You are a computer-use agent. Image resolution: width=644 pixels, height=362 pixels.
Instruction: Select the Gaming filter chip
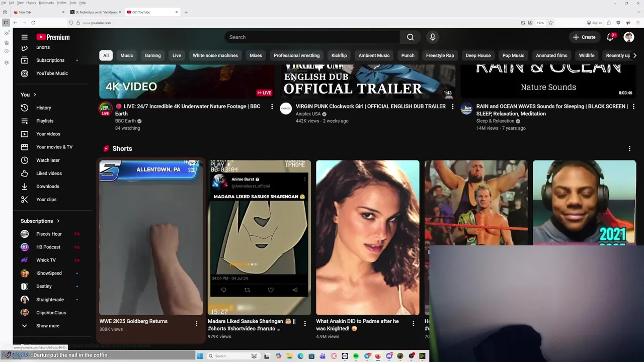click(x=153, y=55)
